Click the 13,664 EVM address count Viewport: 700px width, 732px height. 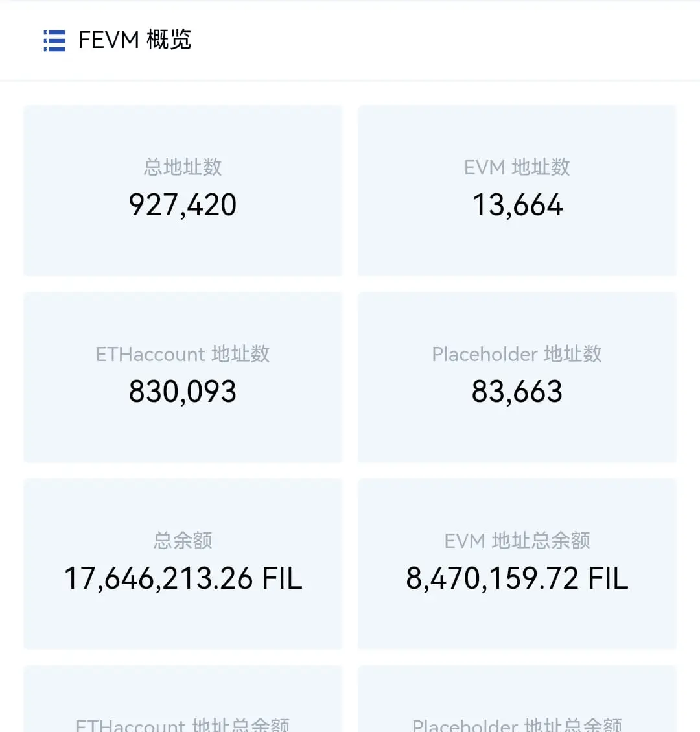517,205
